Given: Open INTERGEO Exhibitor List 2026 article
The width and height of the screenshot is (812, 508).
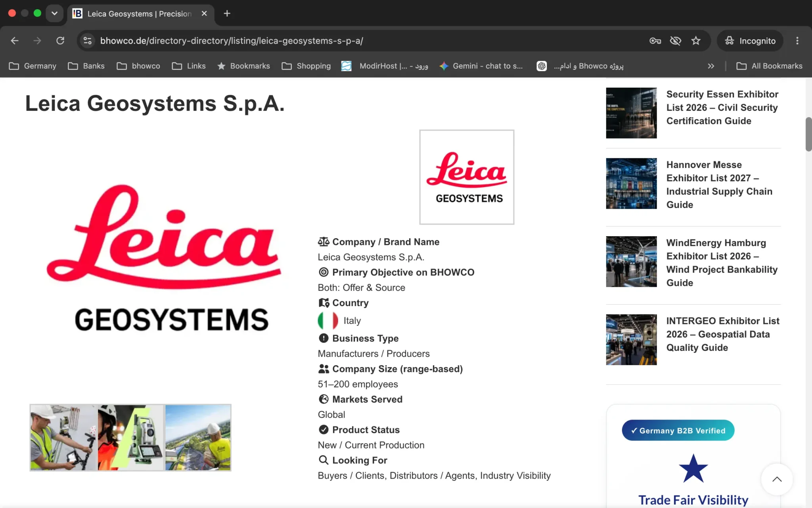Looking at the screenshot, I should click(723, 334).
